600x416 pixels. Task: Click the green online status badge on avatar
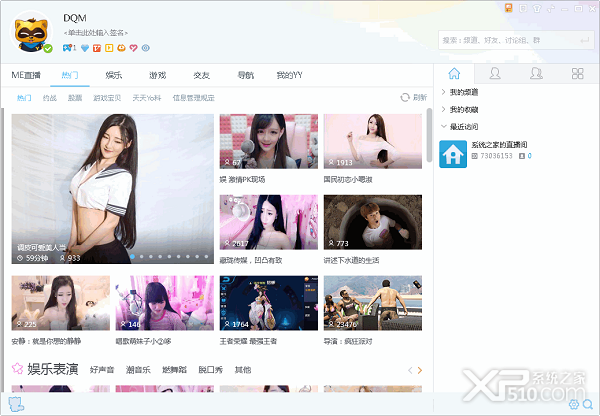[48, 49]
